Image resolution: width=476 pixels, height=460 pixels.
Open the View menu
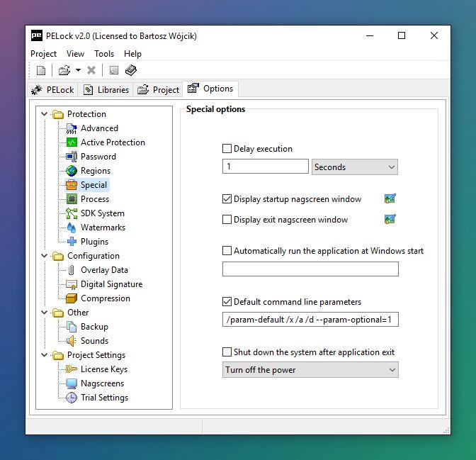tap(75, 54)
